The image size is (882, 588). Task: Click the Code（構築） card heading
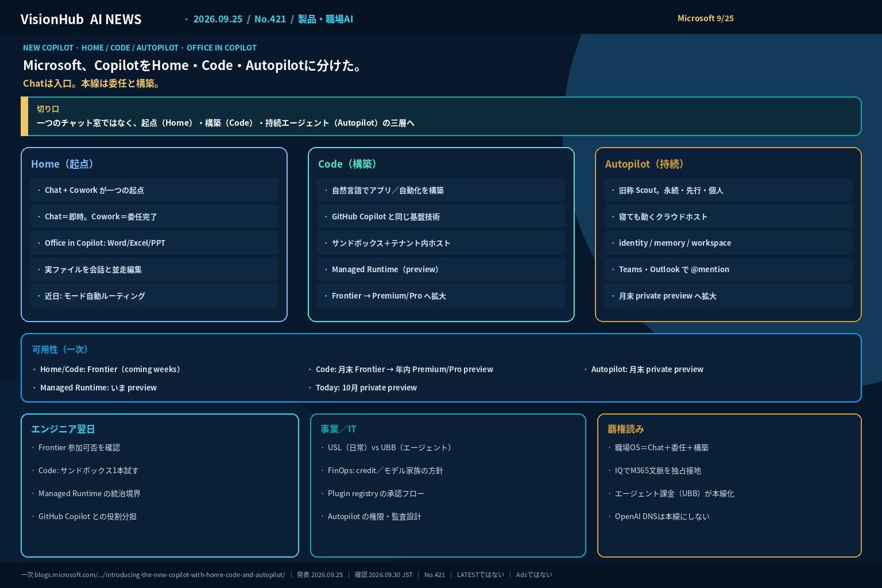click(x=349, y=164)
